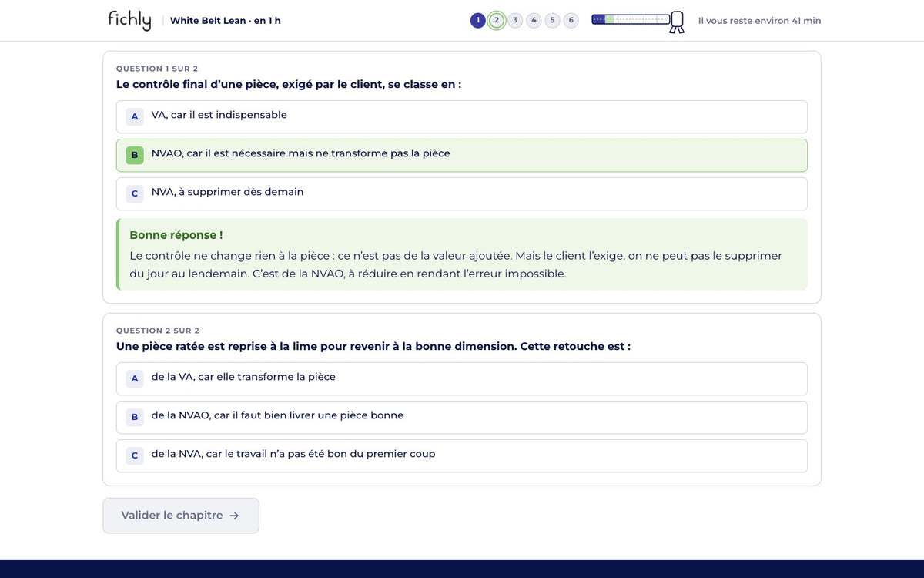
Task: Go to chapter step 5
Action: coord(552,20)
